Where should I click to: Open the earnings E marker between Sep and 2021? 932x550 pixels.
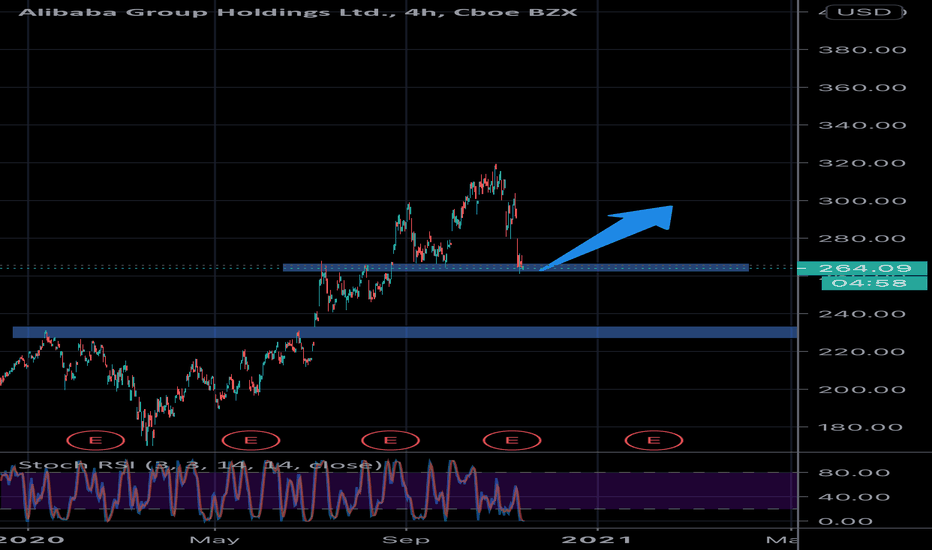click(x=512, y=441)
